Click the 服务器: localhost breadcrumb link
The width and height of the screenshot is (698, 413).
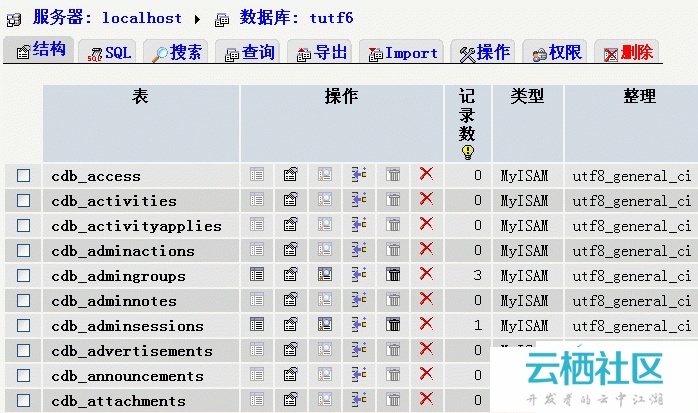coord(107,18)
